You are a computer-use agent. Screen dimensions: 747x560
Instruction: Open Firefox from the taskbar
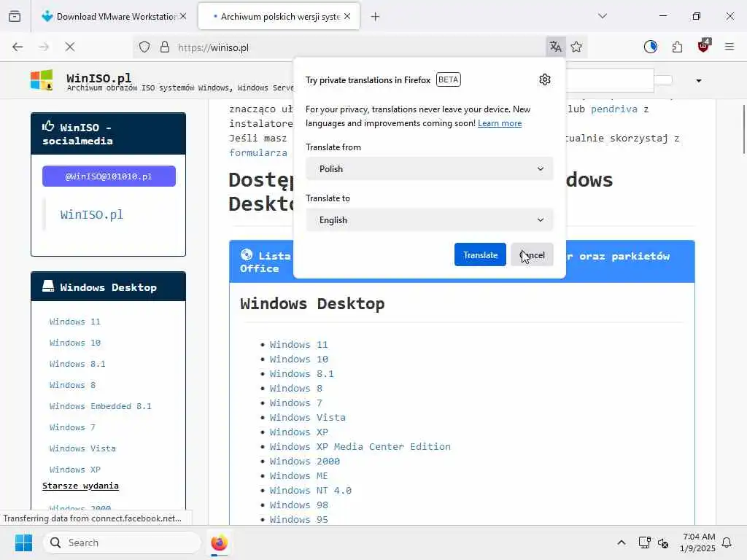pos(219,542)
